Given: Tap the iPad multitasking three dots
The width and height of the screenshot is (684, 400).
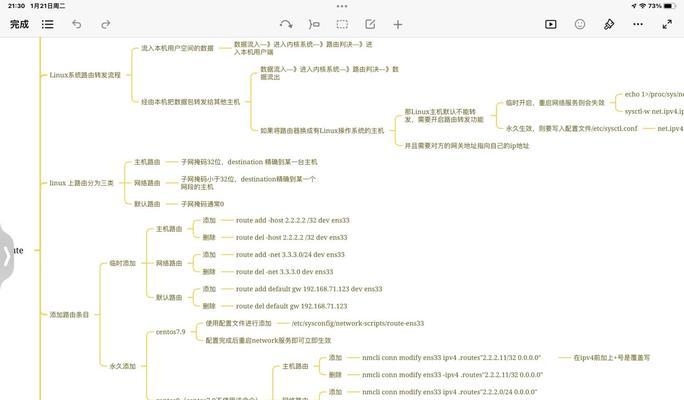Looking at the screenshot, I should click(x=342, y=6).
